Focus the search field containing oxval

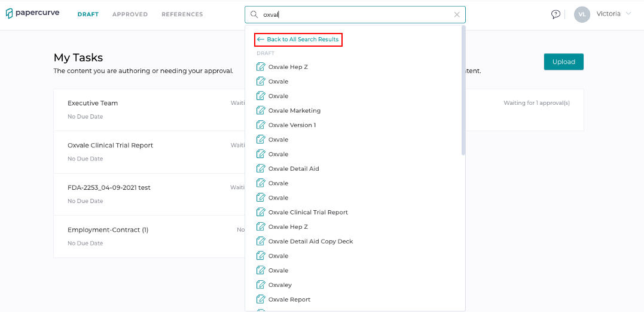click(x=355, y=14)
